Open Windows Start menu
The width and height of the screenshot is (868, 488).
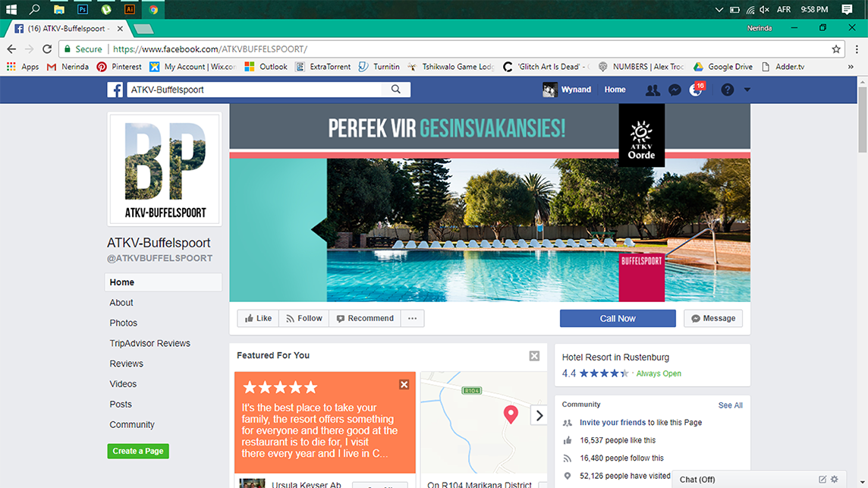coord(11,9)
